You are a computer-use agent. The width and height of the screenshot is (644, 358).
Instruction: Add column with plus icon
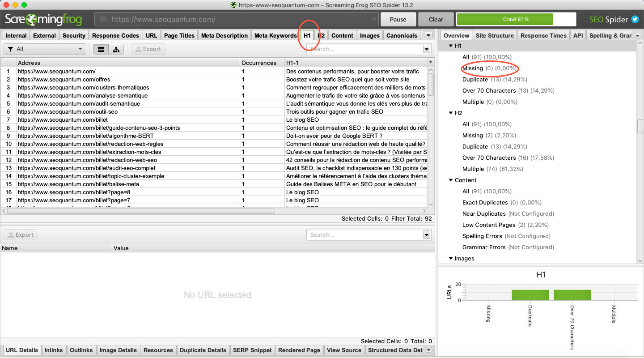[431, 62]
